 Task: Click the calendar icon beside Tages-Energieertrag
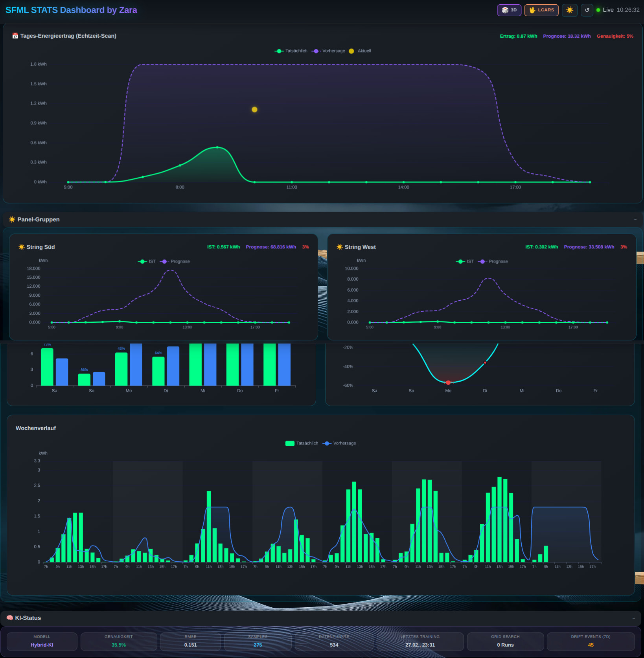pos(15,36)
